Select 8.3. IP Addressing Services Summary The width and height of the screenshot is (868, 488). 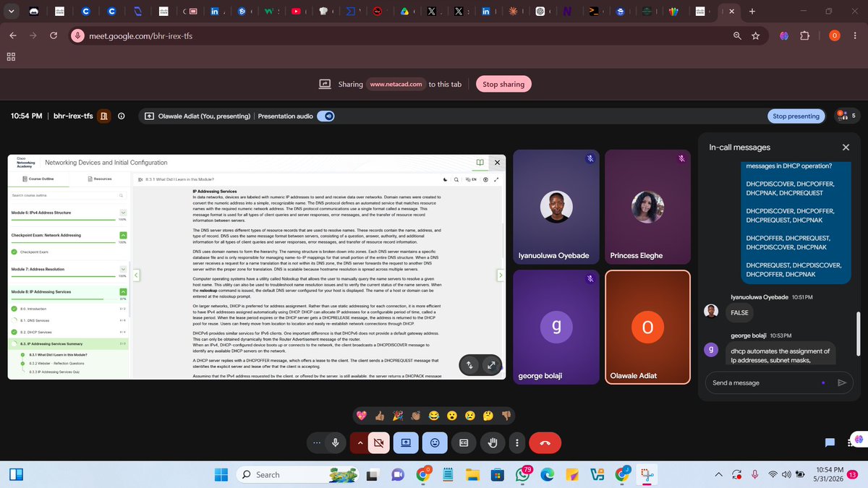click(69, 344)
